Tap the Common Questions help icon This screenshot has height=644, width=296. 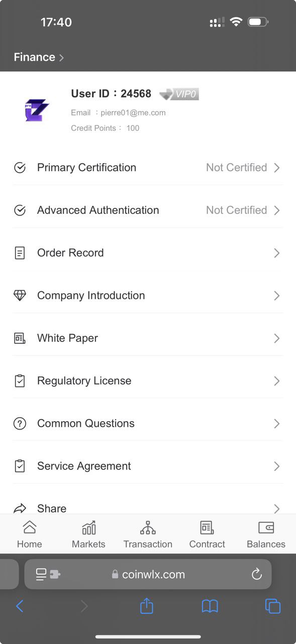coord(20,424)
